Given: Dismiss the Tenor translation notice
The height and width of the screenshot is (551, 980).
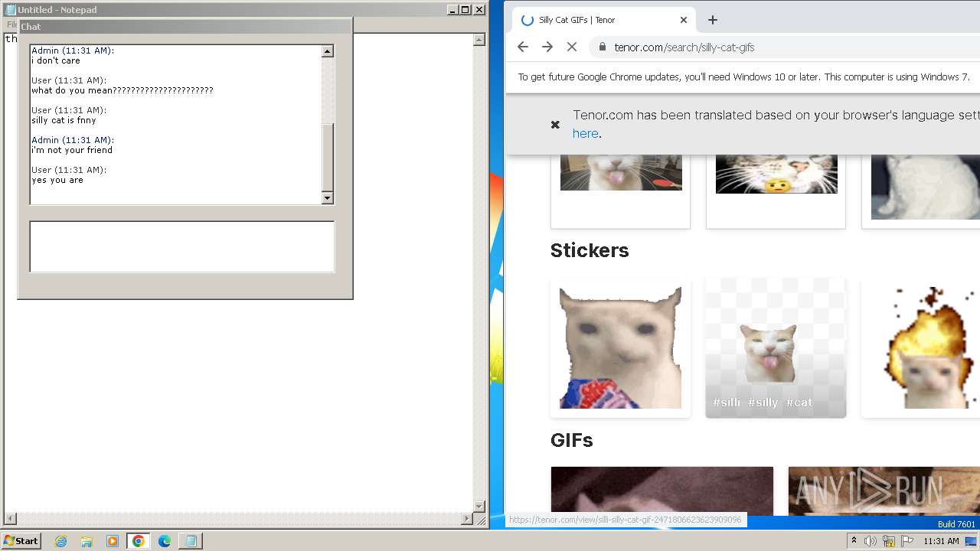Looking at the screenshot, I should [555, 125].
